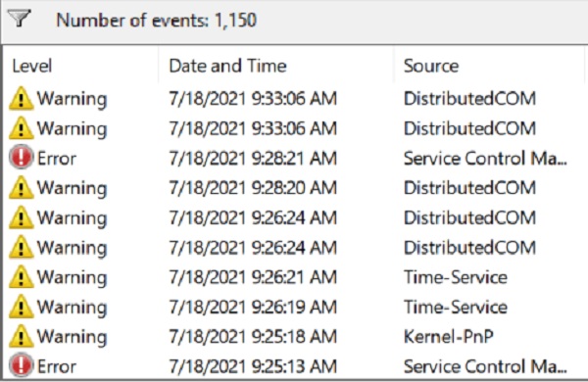Click date 7/18/2021 9:26:19 AM cell
This screenshot has height=382, width=588.
click(253, 307)
